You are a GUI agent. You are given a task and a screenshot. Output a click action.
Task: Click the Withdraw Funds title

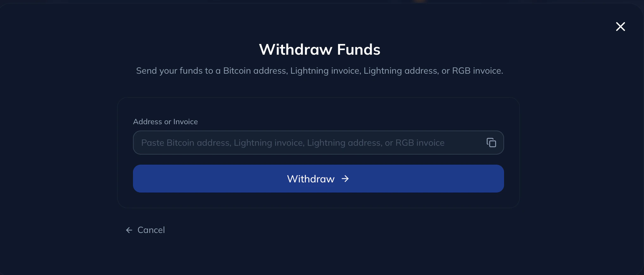(x=319, y=49)
